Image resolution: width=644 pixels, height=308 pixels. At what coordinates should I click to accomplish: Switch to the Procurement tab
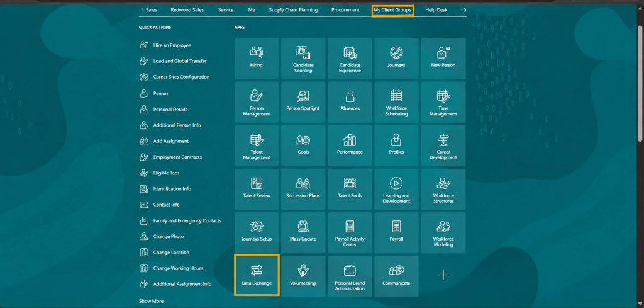(x=345, y=10)
